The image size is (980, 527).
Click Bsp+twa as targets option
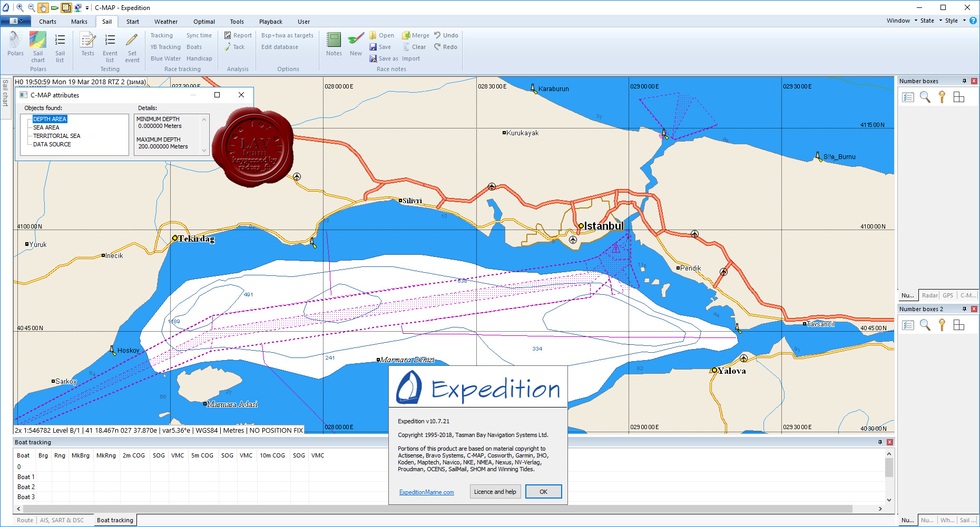[287, 35]
